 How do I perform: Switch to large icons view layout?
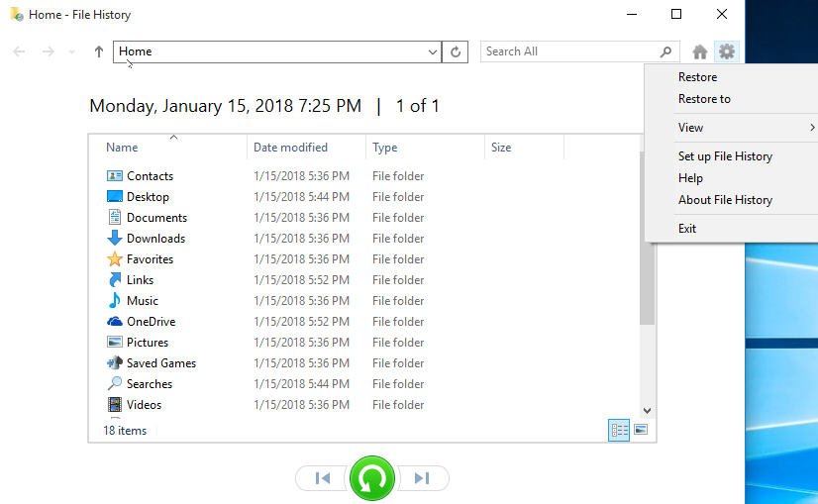641,430
